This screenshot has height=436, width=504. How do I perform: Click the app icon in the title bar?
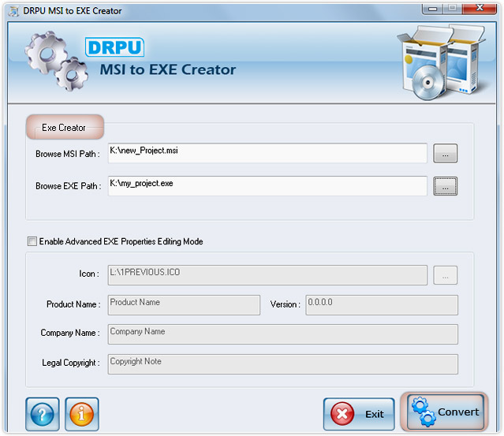click(13, 11)
